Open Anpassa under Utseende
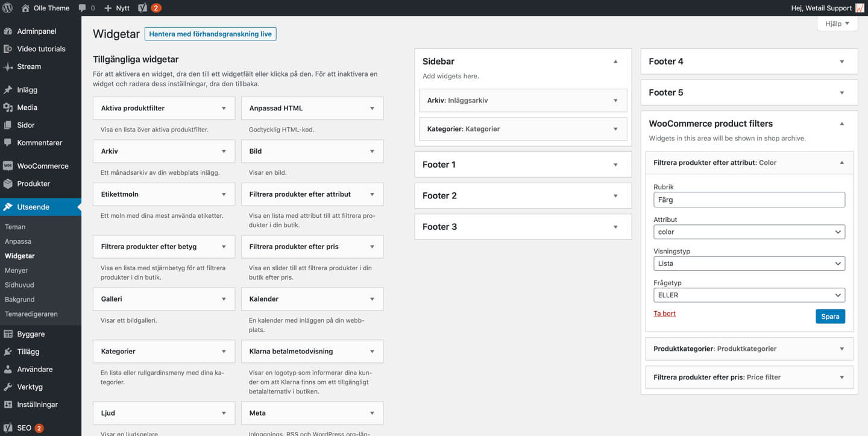This screenshot has height=436, width=868. [18, 241]
